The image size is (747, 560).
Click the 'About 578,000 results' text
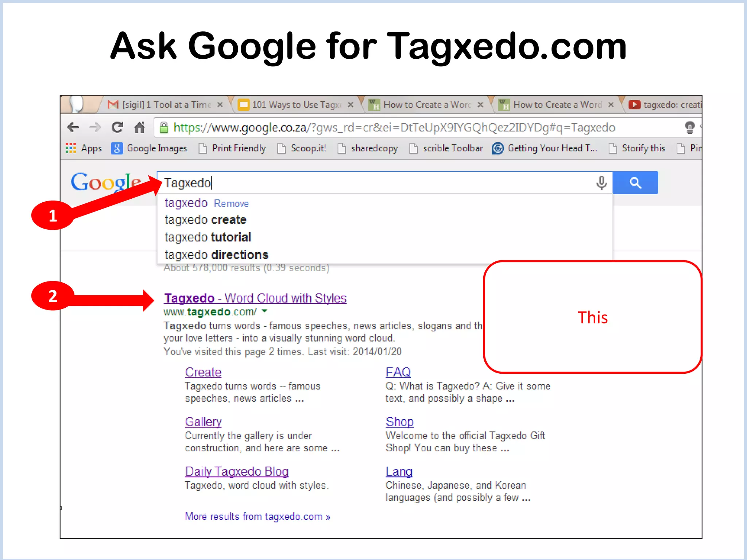coord(247,268)
